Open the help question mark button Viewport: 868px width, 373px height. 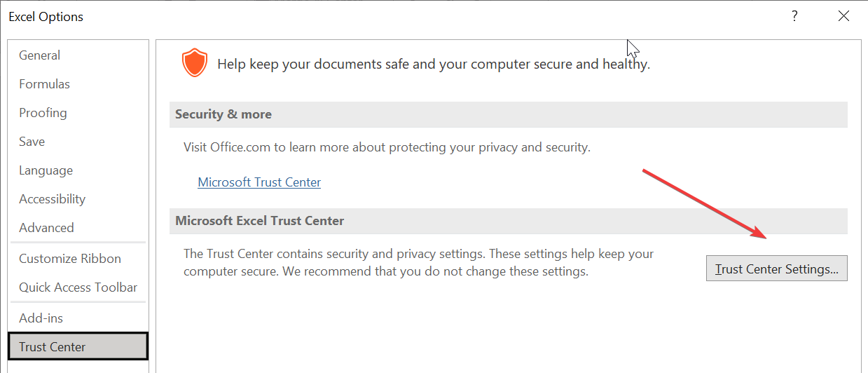point(794,16)
